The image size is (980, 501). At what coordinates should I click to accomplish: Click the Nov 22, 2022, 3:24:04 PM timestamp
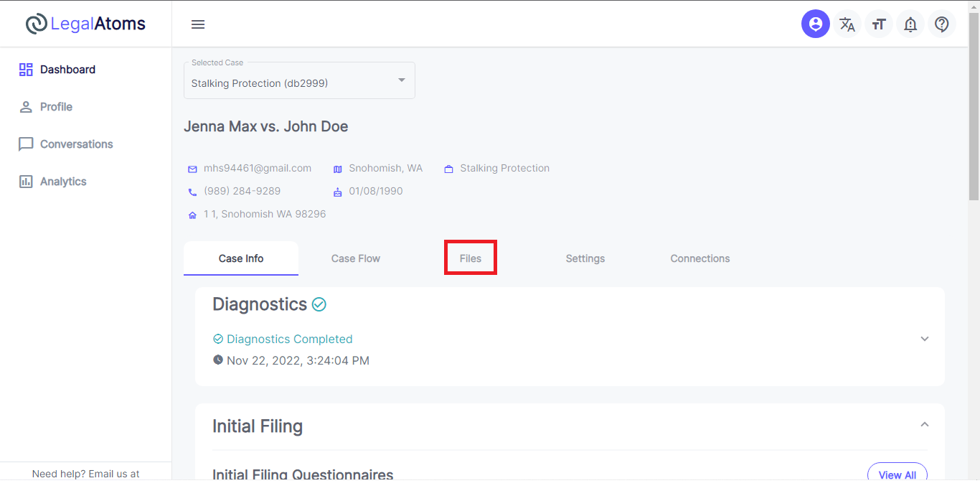tap(298, 360)
